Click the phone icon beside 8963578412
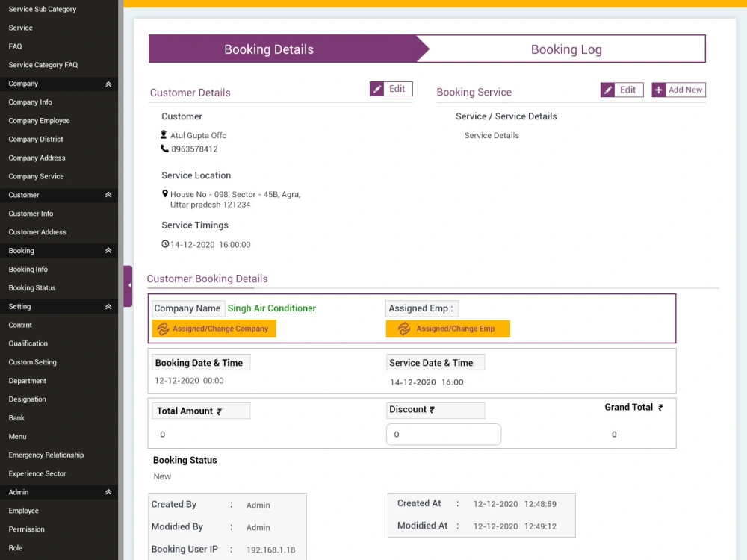 pyautogui.click(x=164, y=149)
